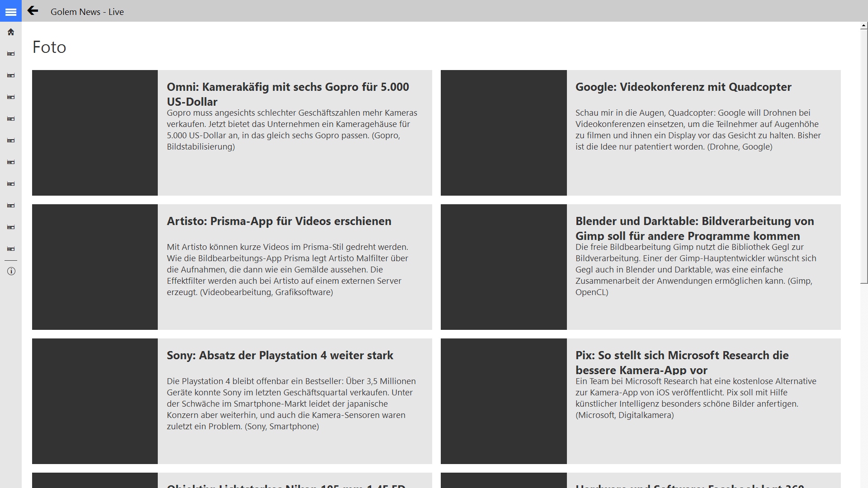Image resolution: width=868 pixels, height=488 pixels.
Task: Open Google Videokonferenz mit Quadcopter headline
Action: pyautogui.click(x=683, y=87)
